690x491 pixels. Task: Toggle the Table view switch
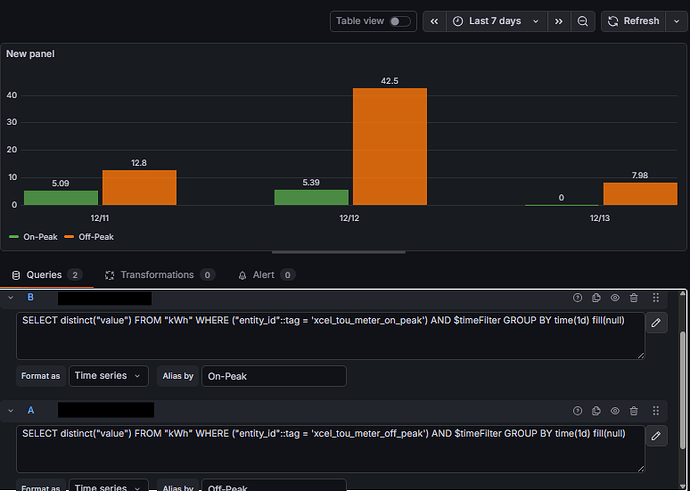point(400,21)
